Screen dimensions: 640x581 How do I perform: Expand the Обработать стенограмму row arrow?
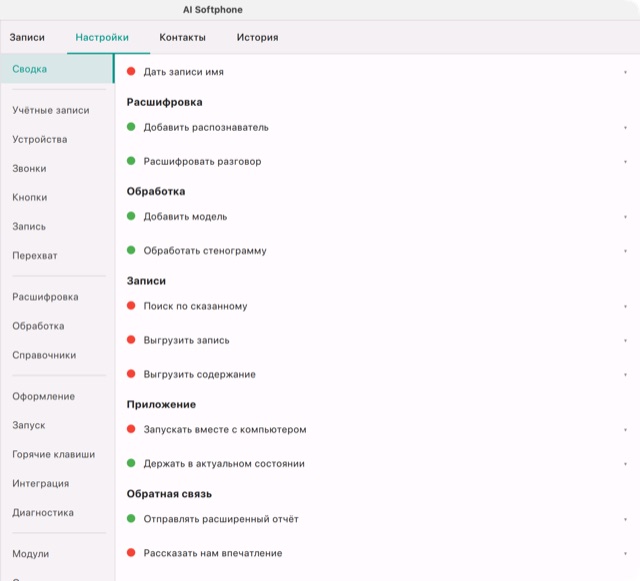[625, 251]
